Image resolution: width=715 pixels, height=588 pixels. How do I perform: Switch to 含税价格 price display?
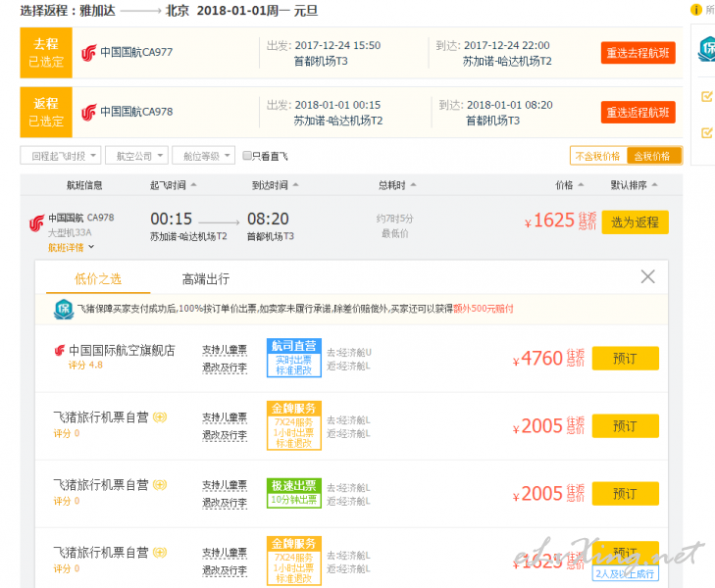653,156
